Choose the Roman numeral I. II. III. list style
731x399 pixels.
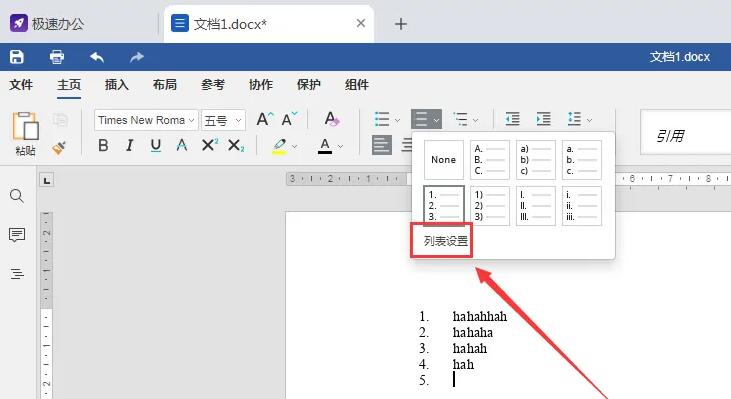pos(535,206)
